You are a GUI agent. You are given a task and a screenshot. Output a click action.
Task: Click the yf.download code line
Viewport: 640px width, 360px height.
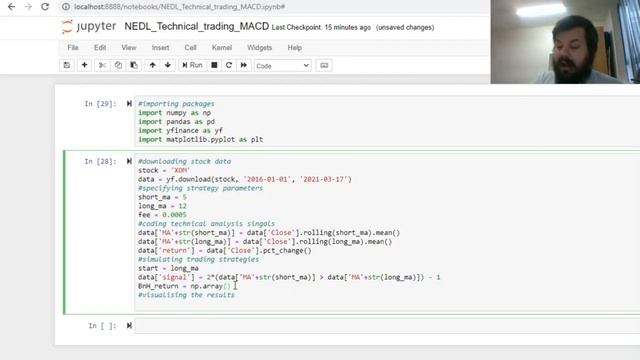tap(244, 179)
